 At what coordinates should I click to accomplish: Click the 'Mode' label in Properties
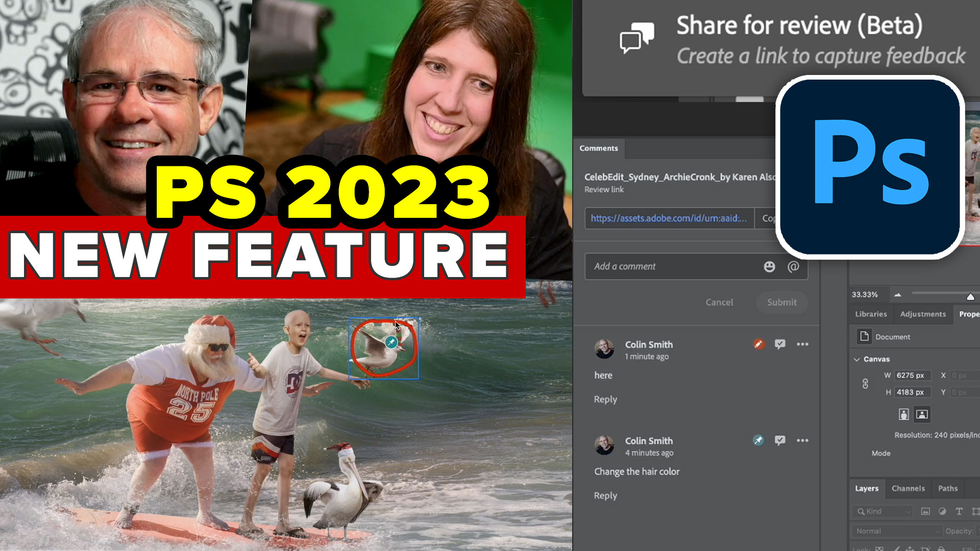tap(881, 453)
